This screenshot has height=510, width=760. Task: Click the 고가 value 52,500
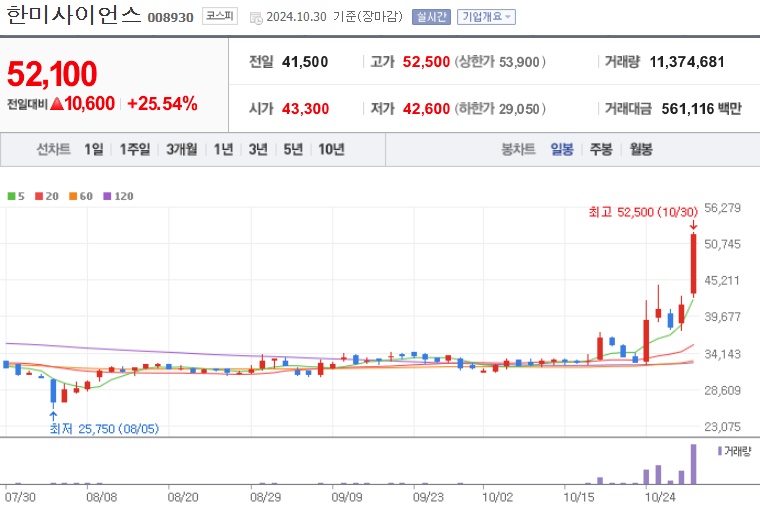pyautogui.click(x=426, y=62)
